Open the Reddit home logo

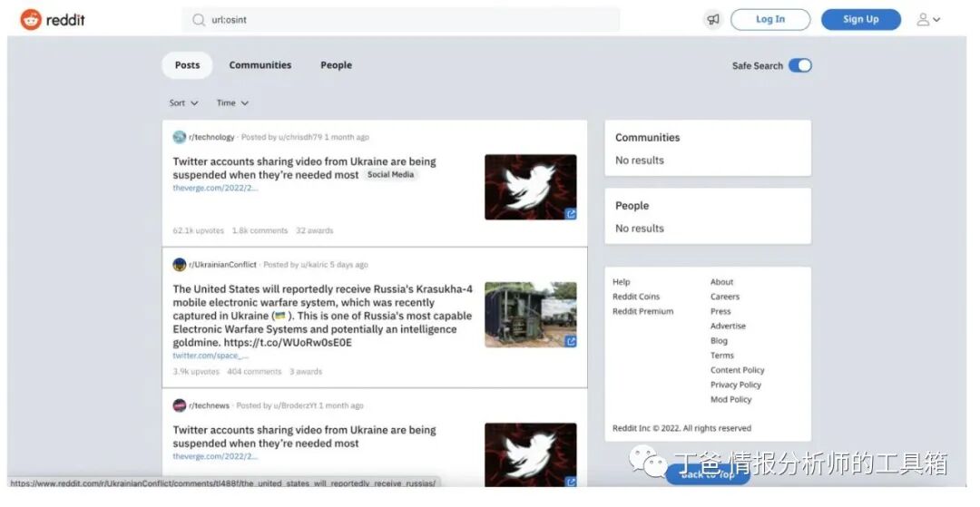coord(53,20)
